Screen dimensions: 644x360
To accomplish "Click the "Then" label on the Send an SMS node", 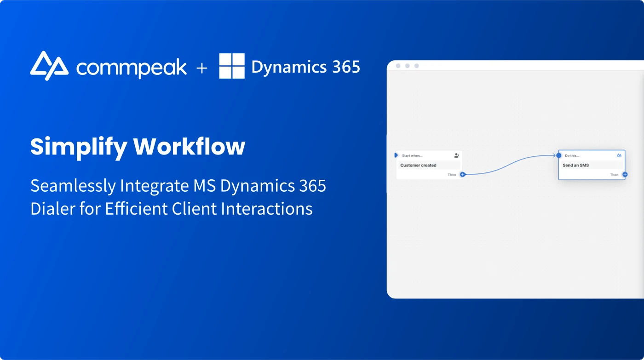I will pos(615,175).
